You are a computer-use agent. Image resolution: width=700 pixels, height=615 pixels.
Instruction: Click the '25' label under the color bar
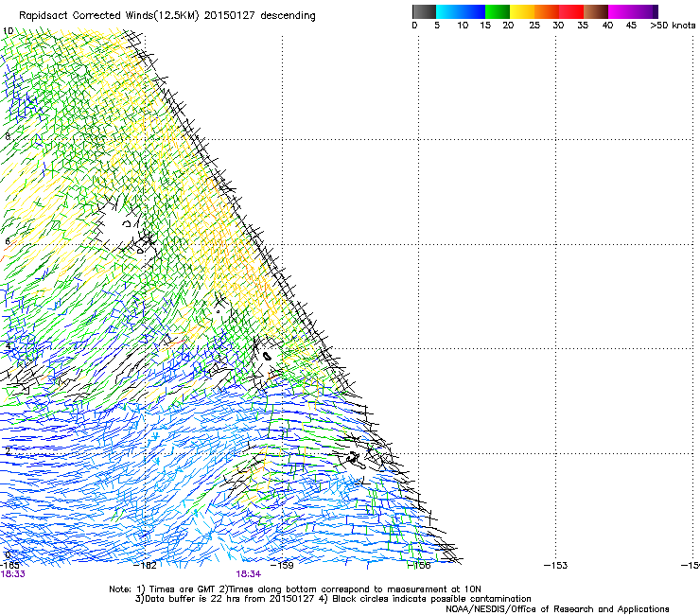click(x=534, y=26)
